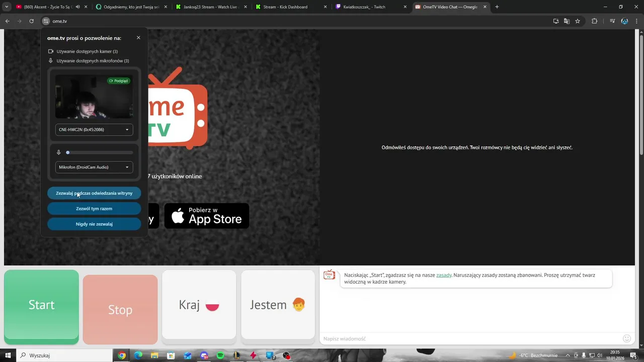Open the notification center icon
Viewport: 644px width, 362px height.
633,355
